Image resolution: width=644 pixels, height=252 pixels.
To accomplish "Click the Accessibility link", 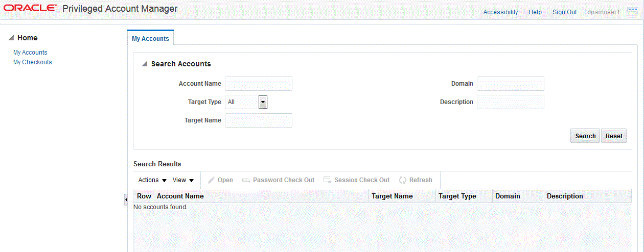I will coord(501,12).
